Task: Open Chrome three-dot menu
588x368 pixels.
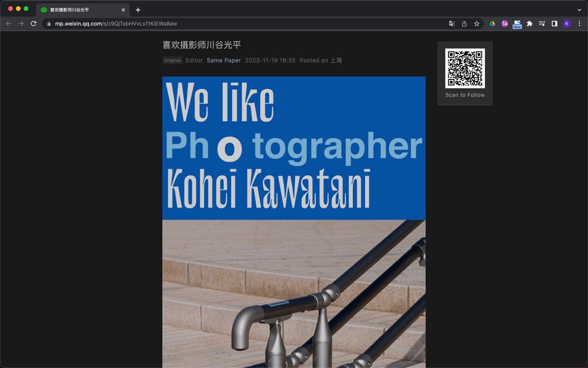Action: tap(579, 24)
